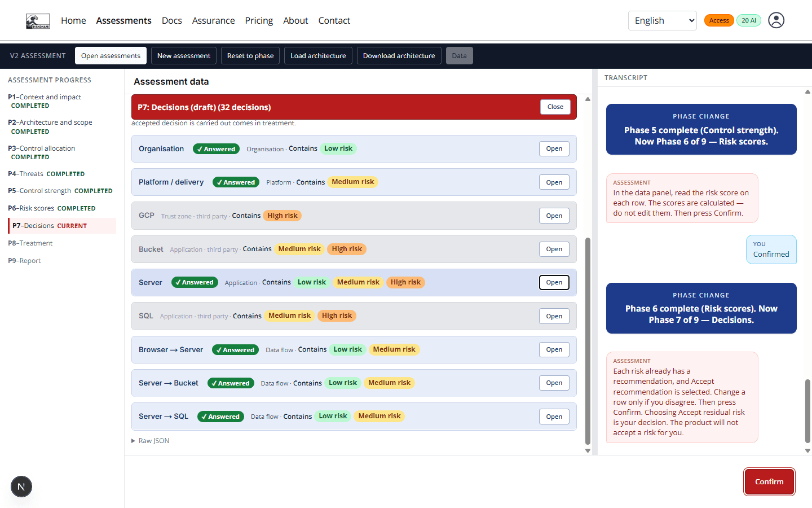The width and height of the screenshot is (812, 508).
Task: Click the V2 ASSESSMENT label
Action: pos(38,56)
